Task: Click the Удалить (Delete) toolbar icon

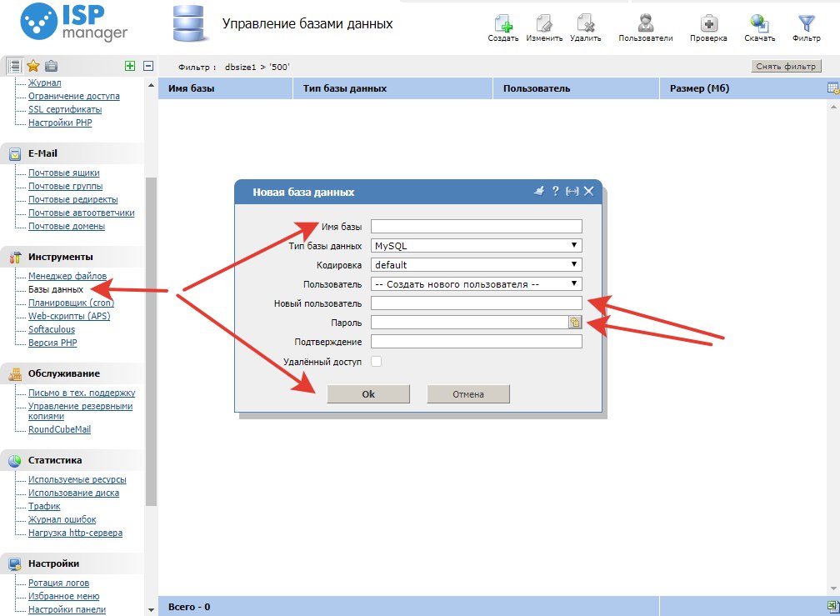Action: click(x=585, y=23)
